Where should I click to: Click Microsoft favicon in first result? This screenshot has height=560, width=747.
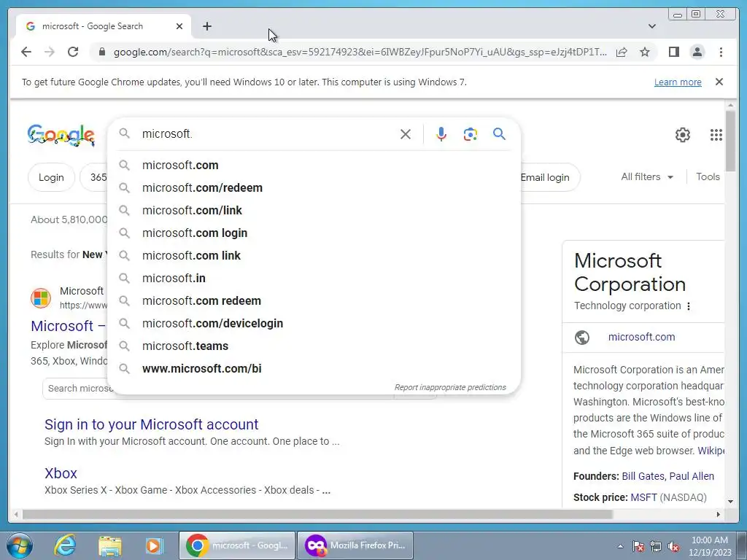pyautogui.click(x=41, y=298)
